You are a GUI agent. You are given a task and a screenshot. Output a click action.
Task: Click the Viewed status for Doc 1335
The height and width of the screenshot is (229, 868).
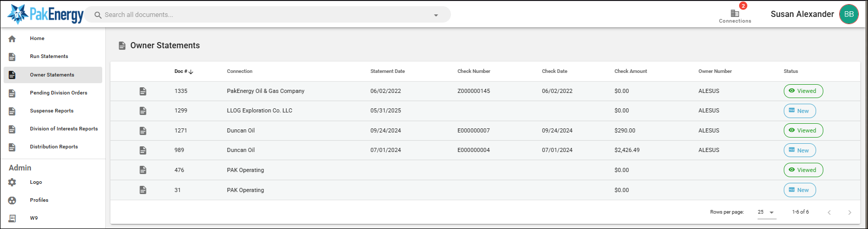coord(803,91)
